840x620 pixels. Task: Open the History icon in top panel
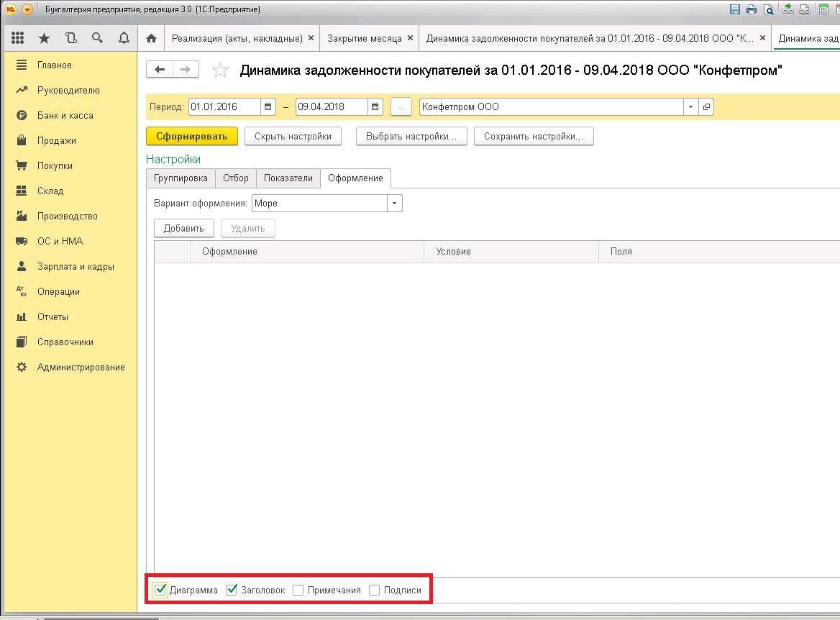point(70,38)
